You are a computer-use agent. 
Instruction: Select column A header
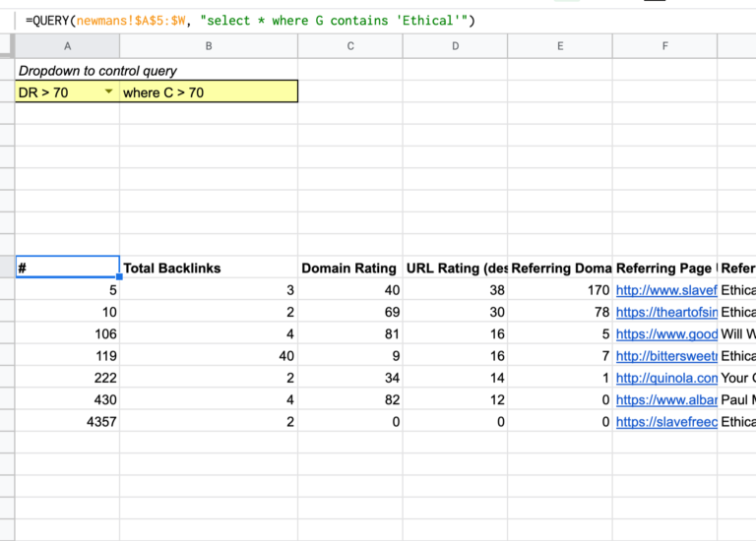pos(67,46)
